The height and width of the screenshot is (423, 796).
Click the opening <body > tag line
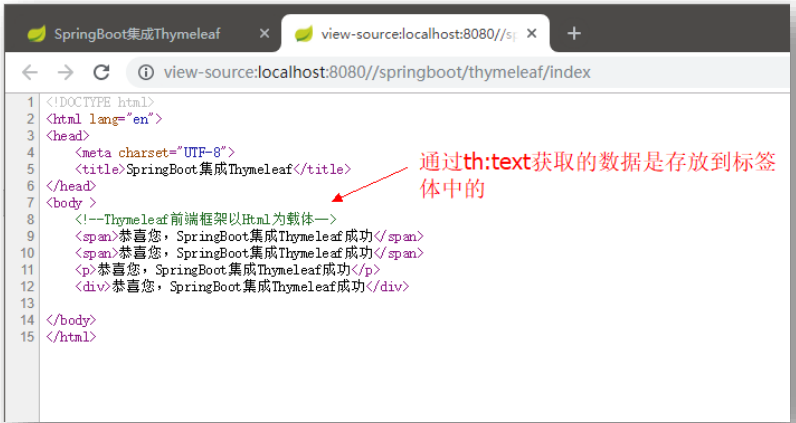[71, 203]
